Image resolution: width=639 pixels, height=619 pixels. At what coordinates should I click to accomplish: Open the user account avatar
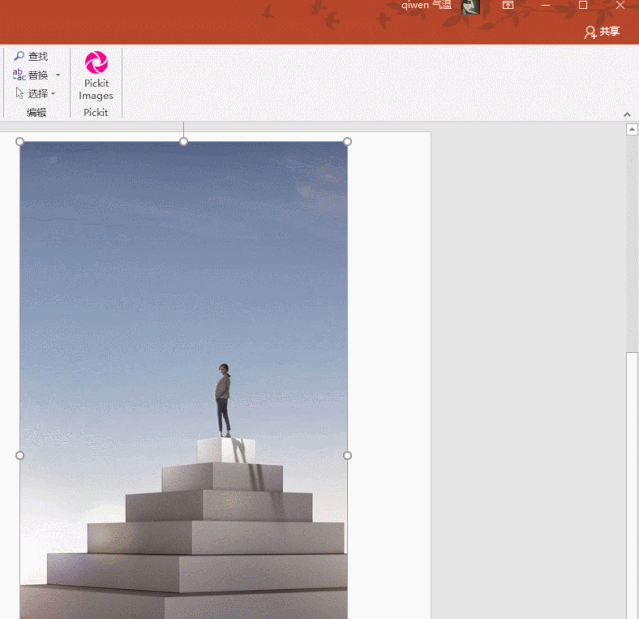pyautogui.click(x=470, y=7)
